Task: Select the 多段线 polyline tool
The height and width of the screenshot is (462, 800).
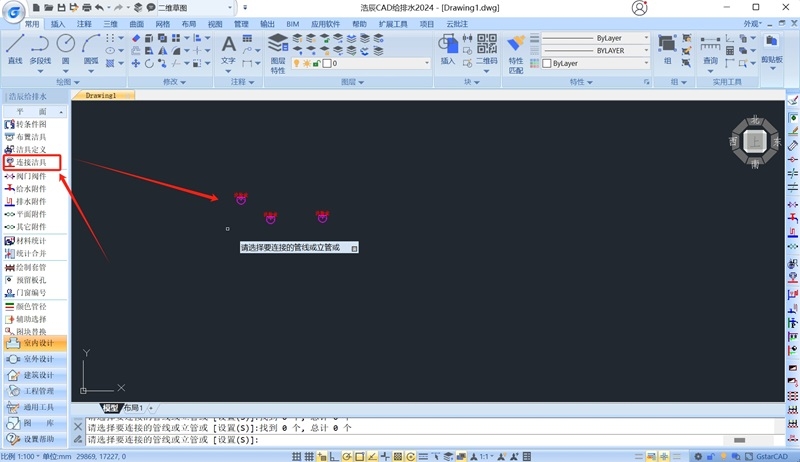Action: coord(40,49)
